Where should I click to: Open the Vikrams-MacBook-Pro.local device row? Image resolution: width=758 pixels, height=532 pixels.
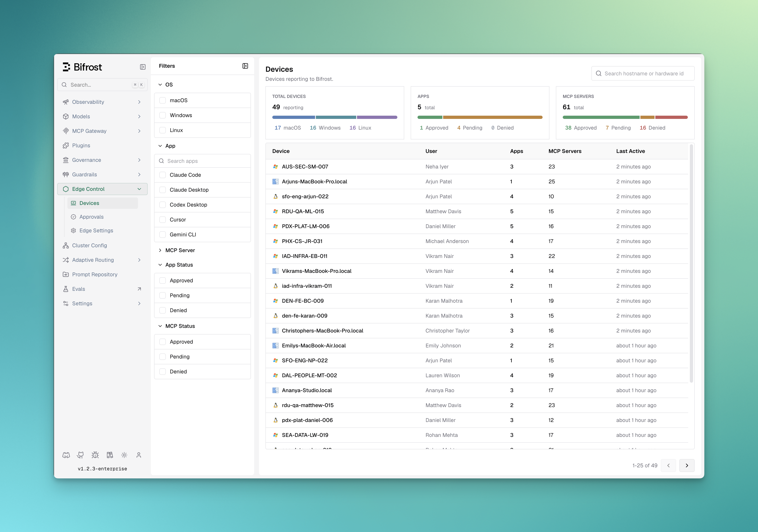coord(477,271)
